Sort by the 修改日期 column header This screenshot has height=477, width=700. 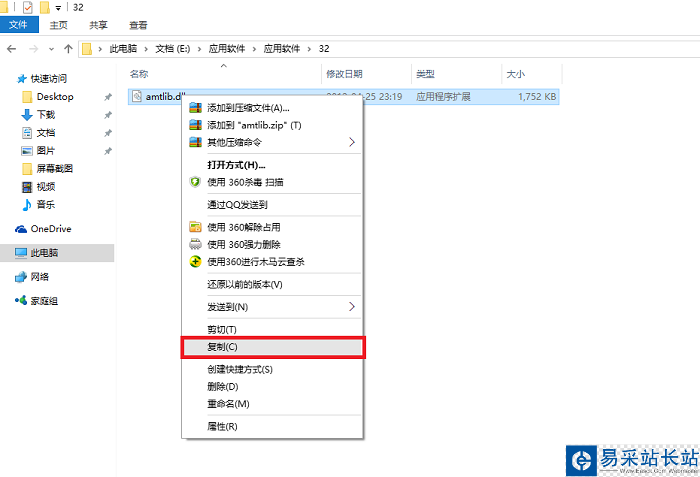click(x=344, y=74)
